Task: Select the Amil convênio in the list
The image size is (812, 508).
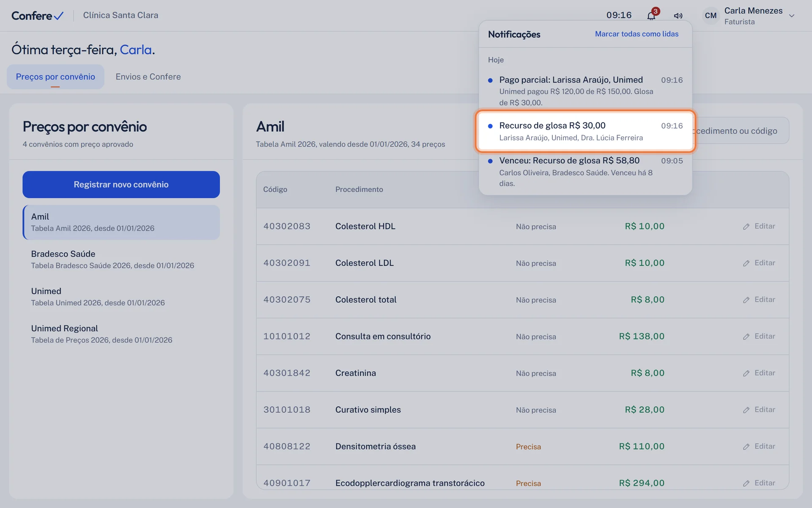Action: 121,222
